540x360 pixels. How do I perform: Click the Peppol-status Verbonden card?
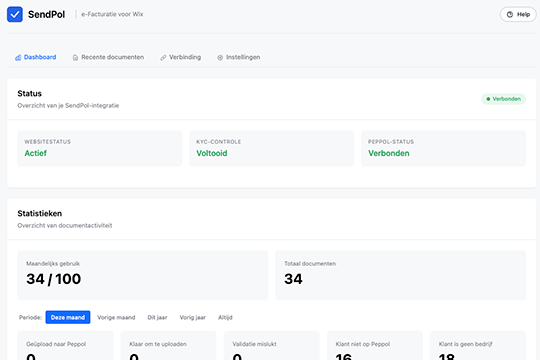click(444, 148)
